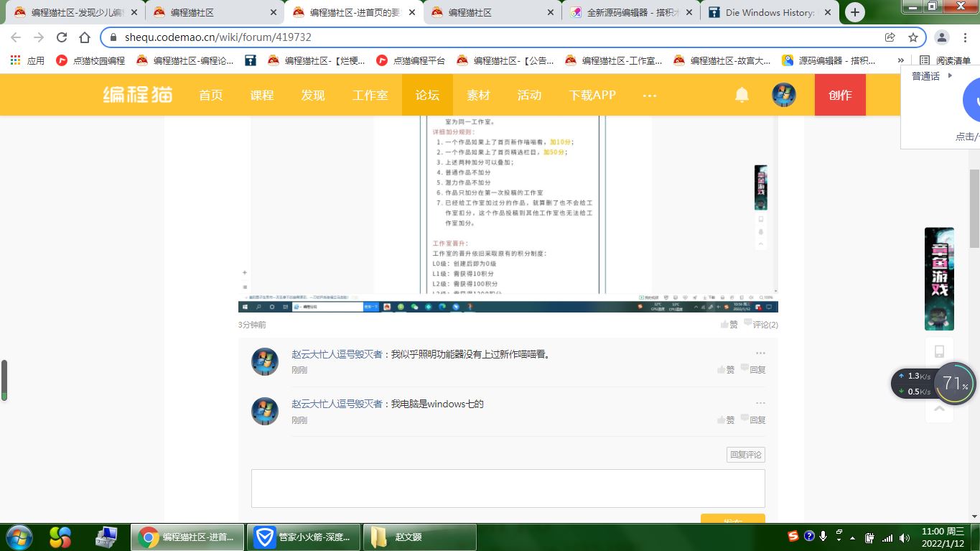Open 管家小火箭 from the taskbar
Viewport: 980px width, 551px height.
tap(303, 537)
